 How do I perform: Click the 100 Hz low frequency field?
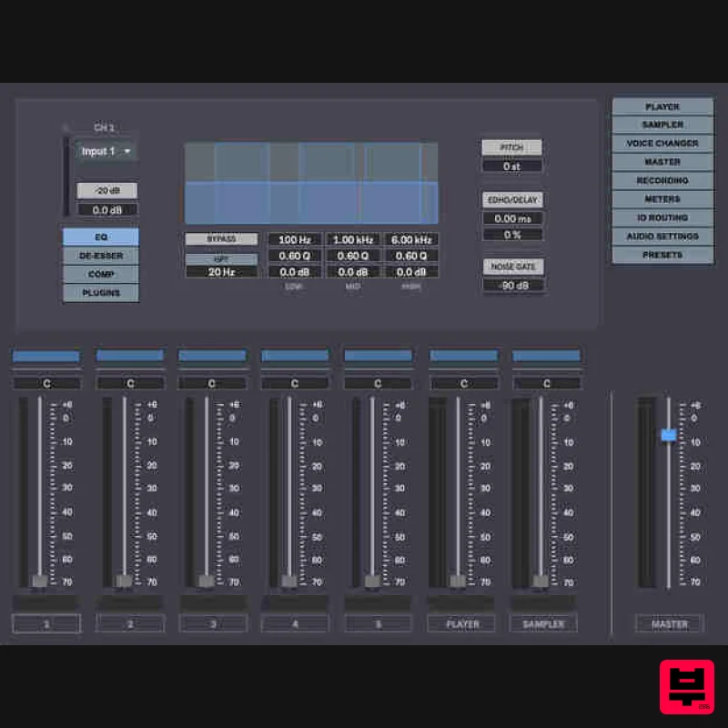coord(295,240)
